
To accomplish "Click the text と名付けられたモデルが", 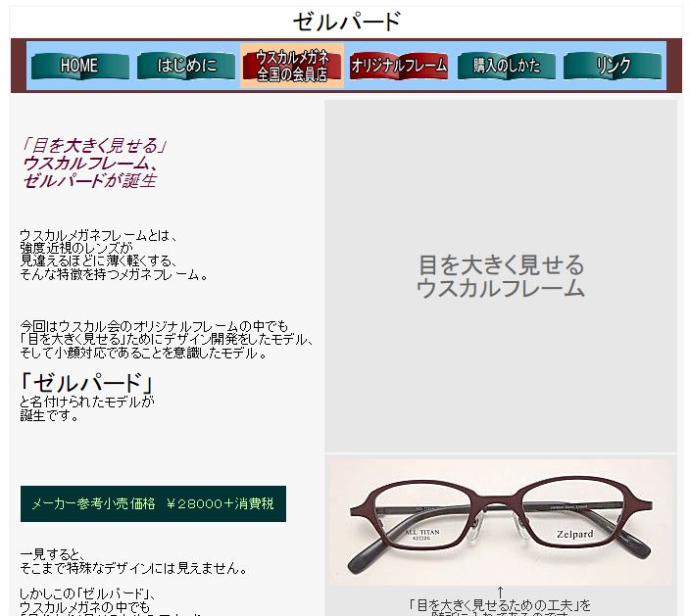I will click(87, 402).
